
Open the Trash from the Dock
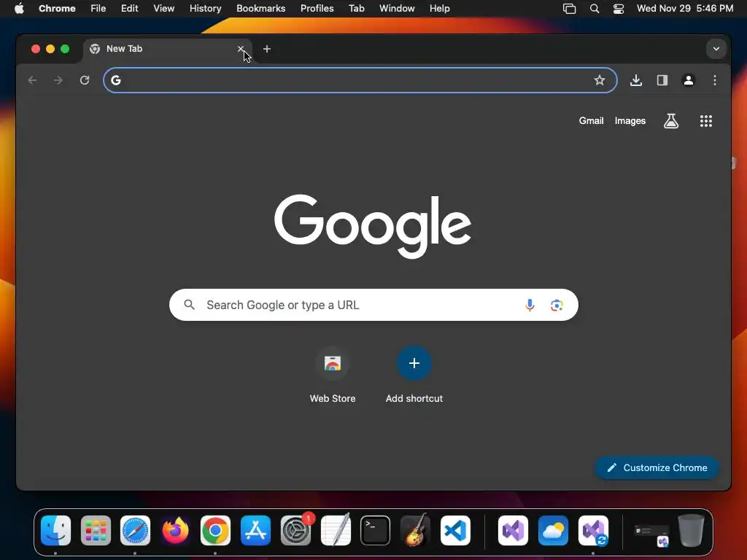click(691, 530)
